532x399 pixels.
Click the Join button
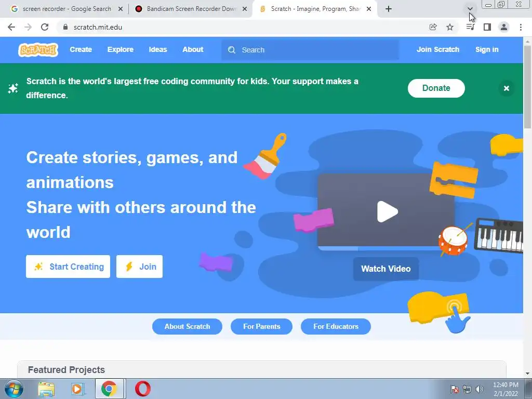point(139,267)
